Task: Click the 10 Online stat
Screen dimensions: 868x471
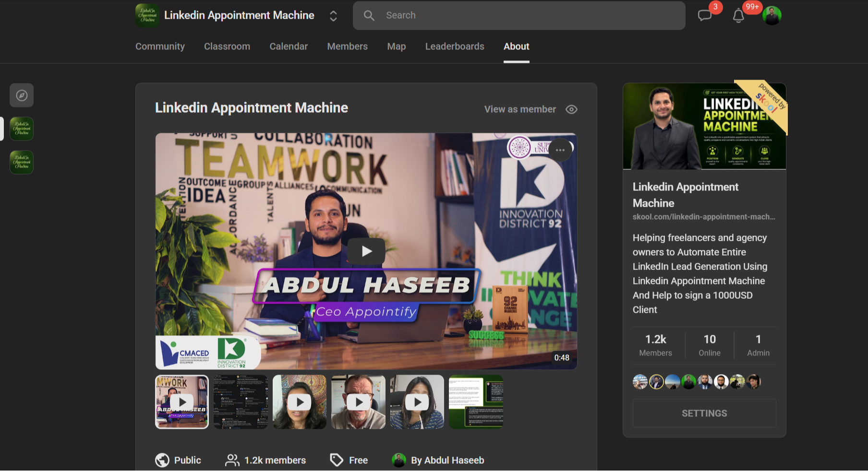Action: 710,345
